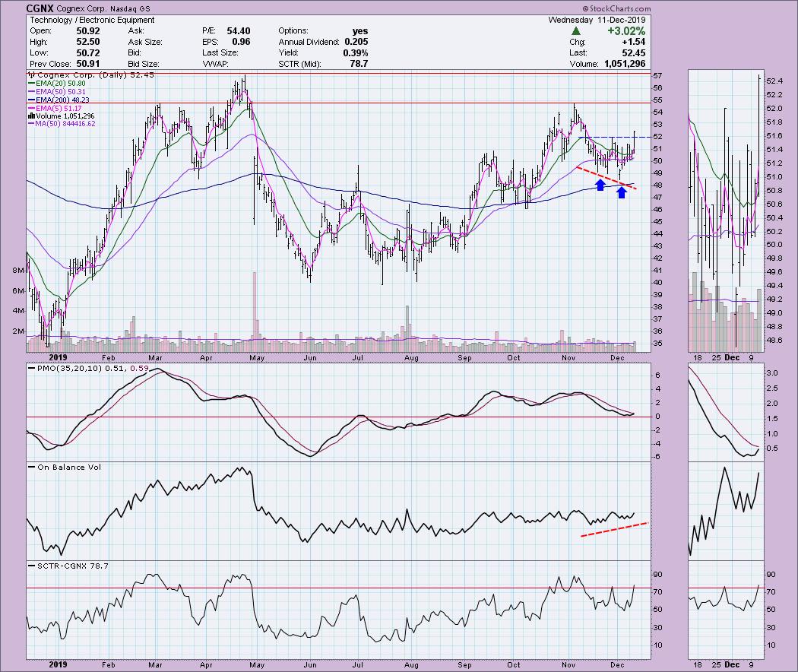Click the Wednesday 11-Dec-2019 date label

[x=597, y=20]
